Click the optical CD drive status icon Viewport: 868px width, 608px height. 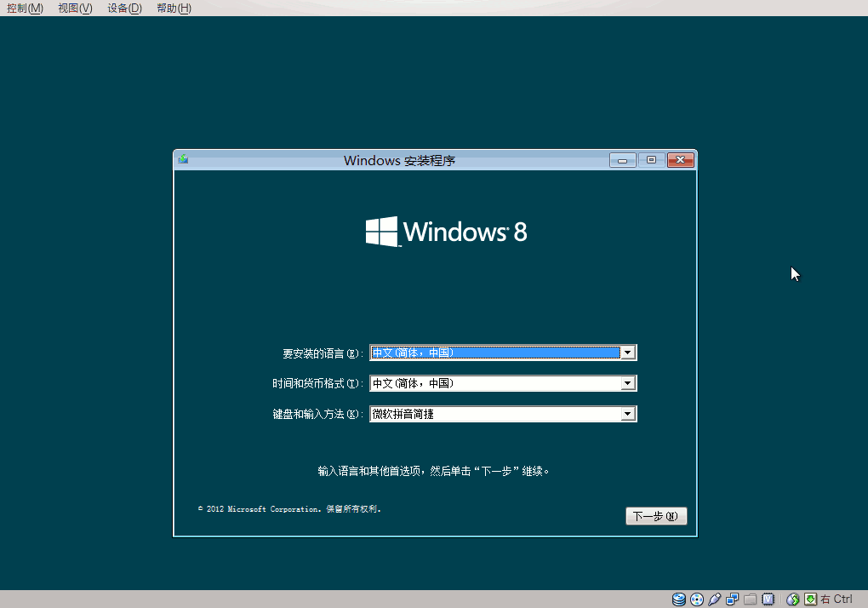(697, 599)
